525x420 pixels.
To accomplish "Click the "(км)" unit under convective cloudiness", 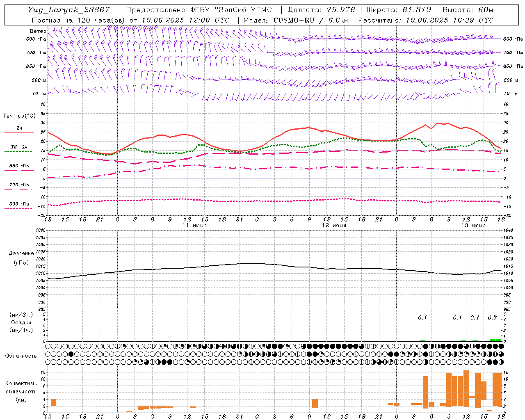I will pyautogui.click(x=21, y=399).
